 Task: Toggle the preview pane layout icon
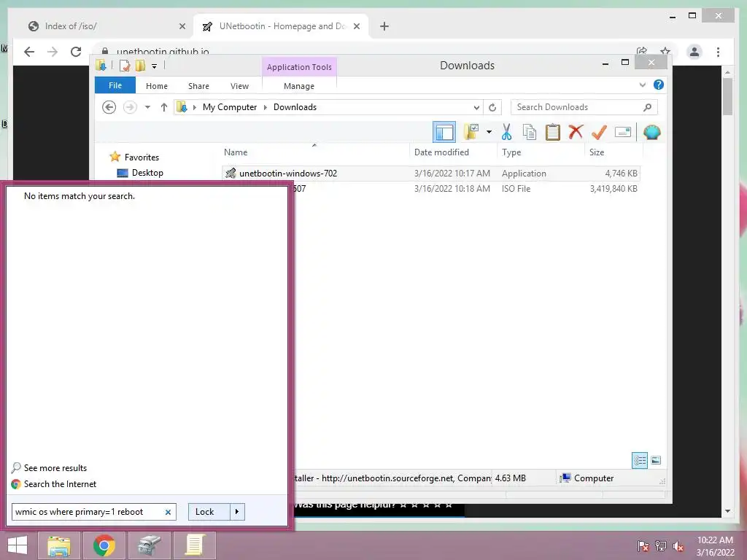coord(444,132)
